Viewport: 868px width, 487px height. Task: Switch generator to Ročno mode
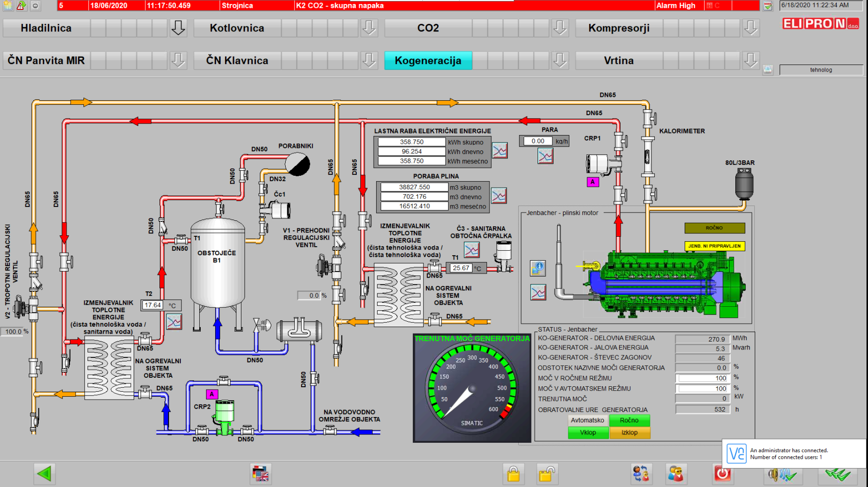click(629, 420)
